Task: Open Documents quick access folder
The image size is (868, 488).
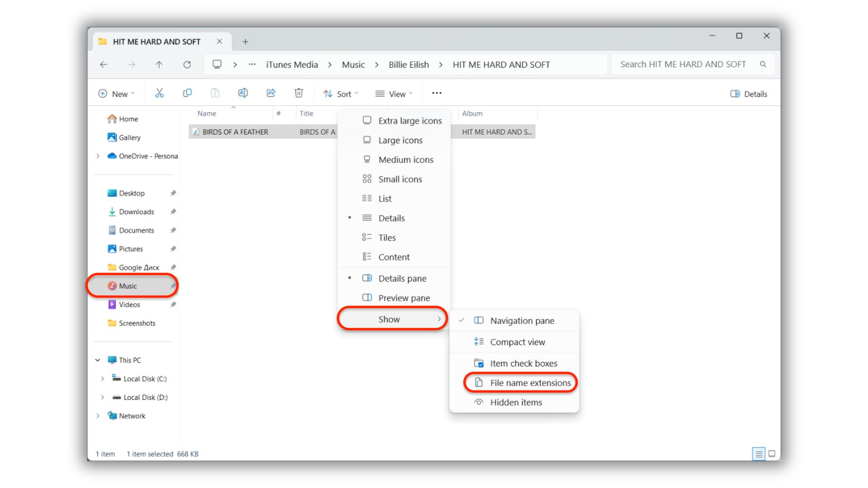Action: click(x=136, y=230)
